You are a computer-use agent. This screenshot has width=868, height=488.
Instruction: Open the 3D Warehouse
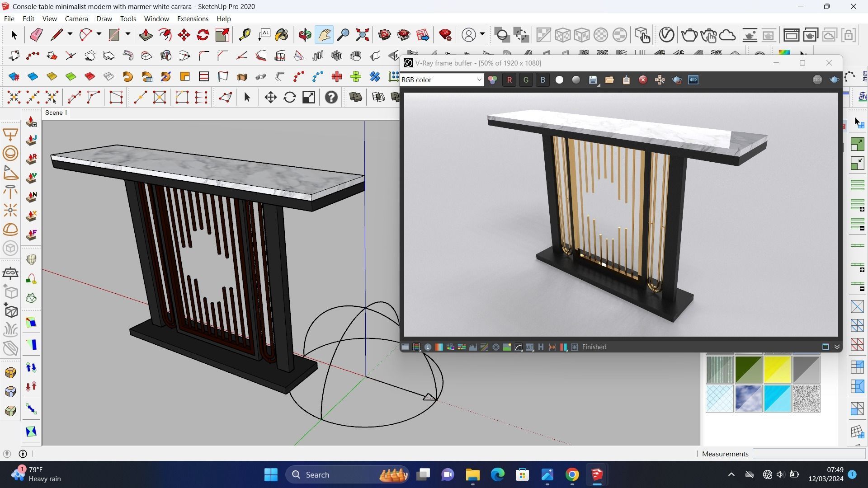385,35
